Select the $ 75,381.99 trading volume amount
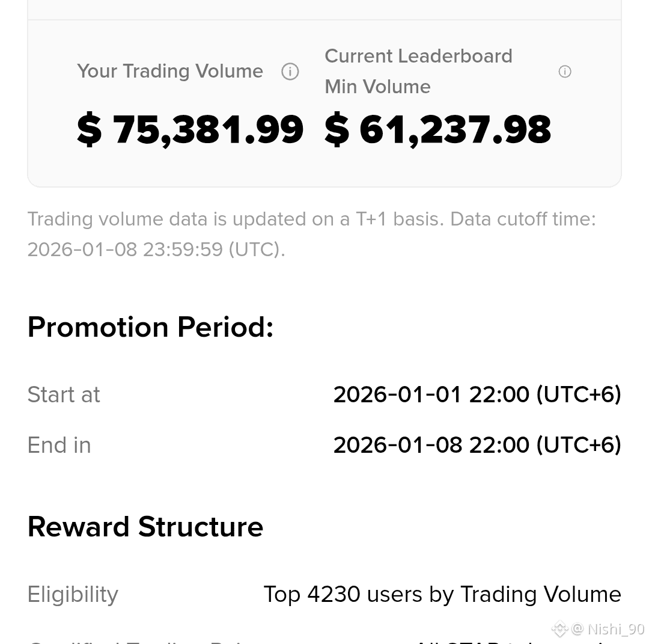 [190, 130]
